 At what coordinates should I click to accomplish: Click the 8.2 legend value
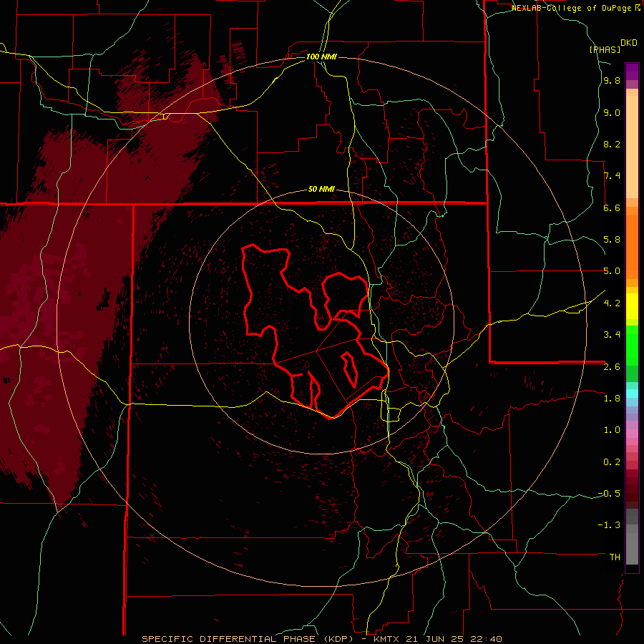612,145
